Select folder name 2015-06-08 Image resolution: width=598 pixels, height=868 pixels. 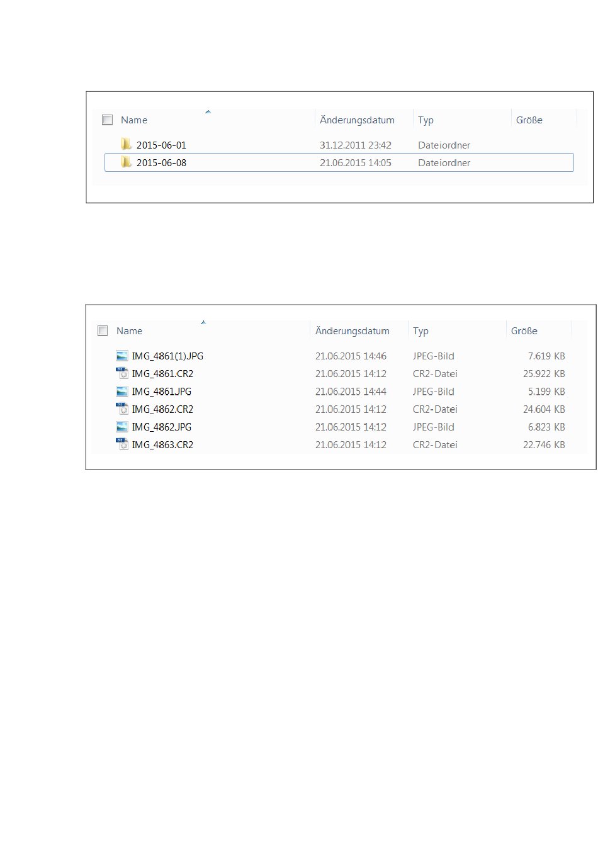point(161,162)
